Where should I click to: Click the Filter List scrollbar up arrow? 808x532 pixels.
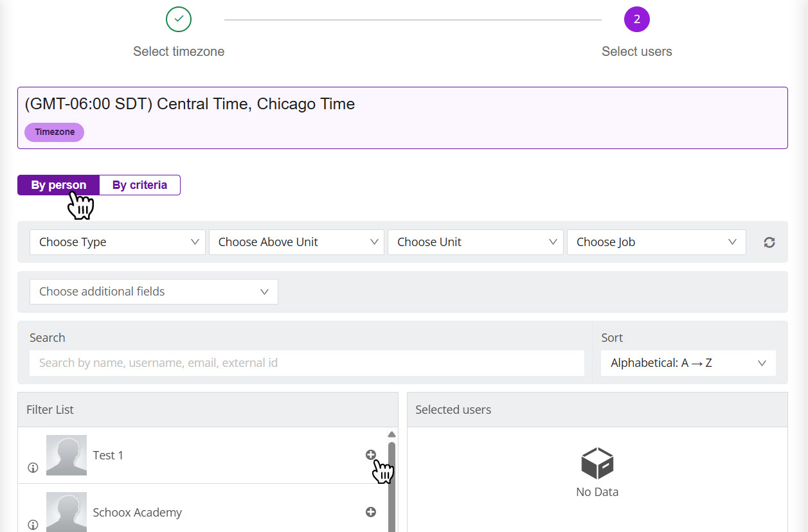pos(391,434)
